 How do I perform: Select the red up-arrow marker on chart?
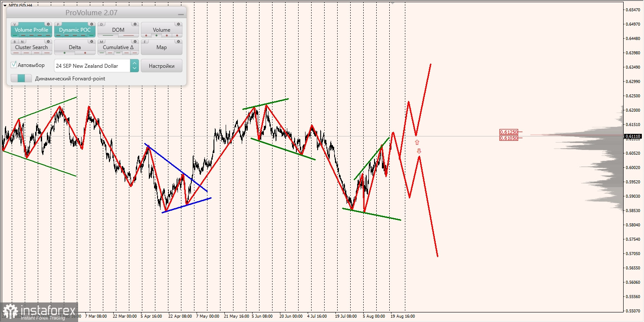(x=417, y=142)
